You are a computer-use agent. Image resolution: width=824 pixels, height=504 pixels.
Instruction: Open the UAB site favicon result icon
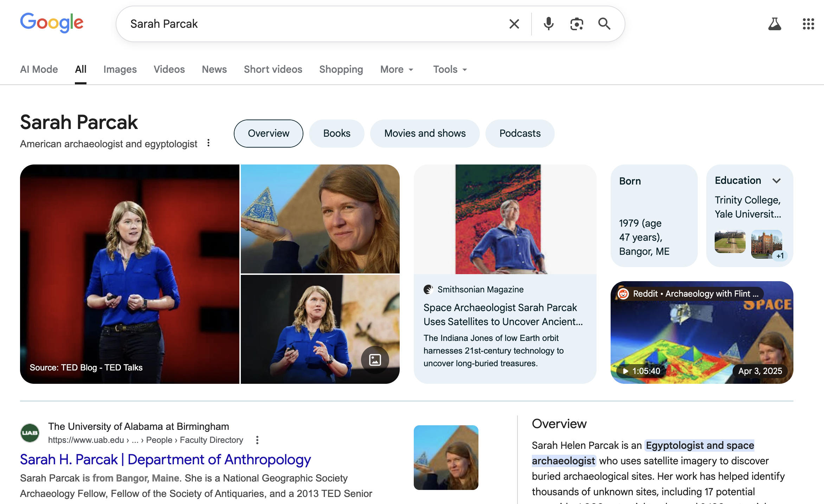(30, 433)
